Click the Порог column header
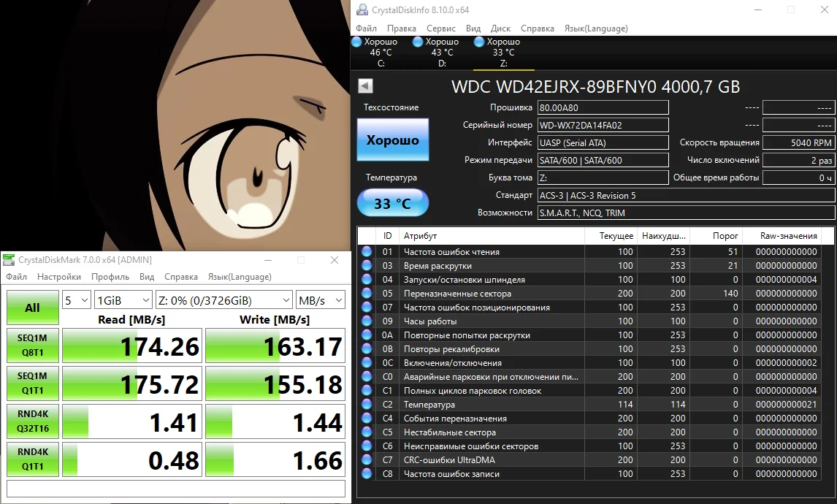This screenshot has width=837, height=504. 717,235
